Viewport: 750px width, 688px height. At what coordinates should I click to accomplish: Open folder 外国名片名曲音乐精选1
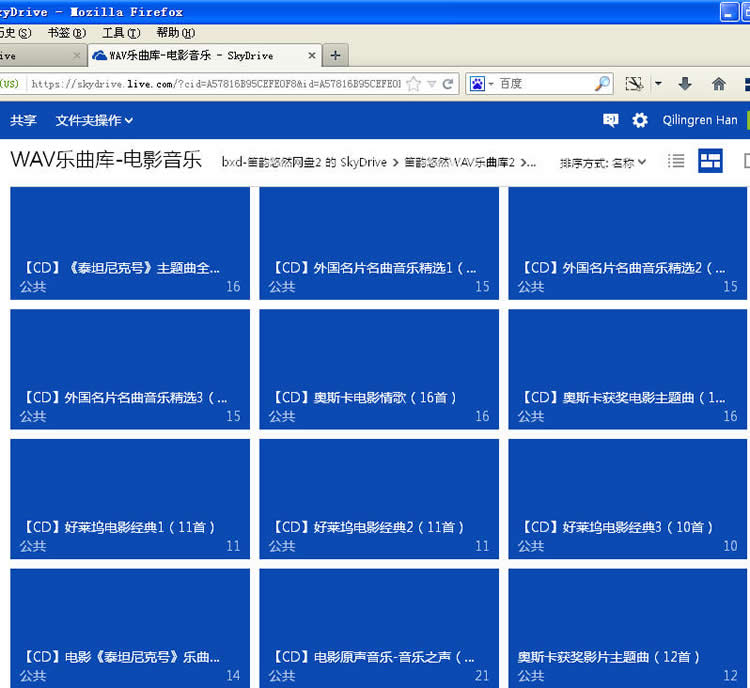379,243
